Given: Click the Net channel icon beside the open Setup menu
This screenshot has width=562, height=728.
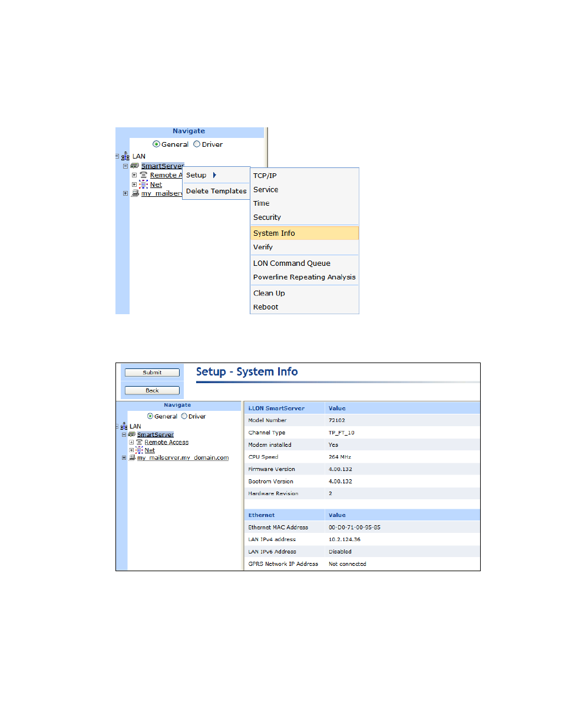Looking at the screenshot, I should point(144,185).
